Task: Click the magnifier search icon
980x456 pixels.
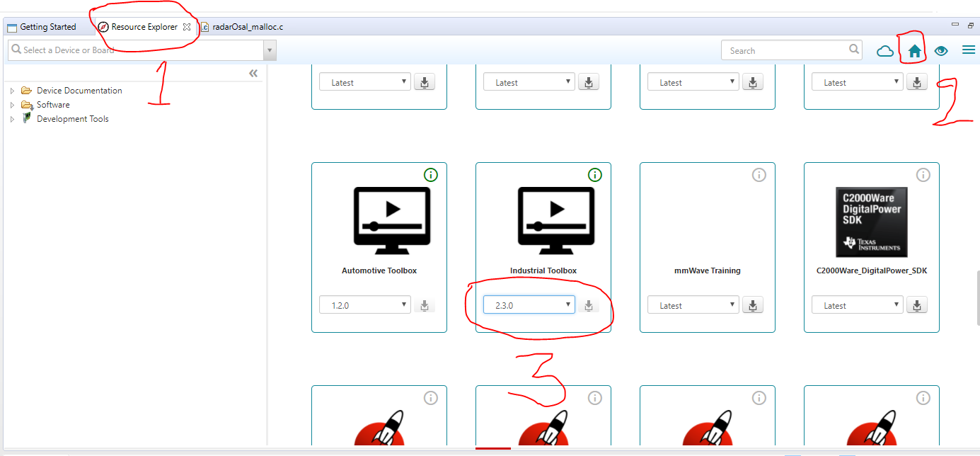Action: coord(855,50)
